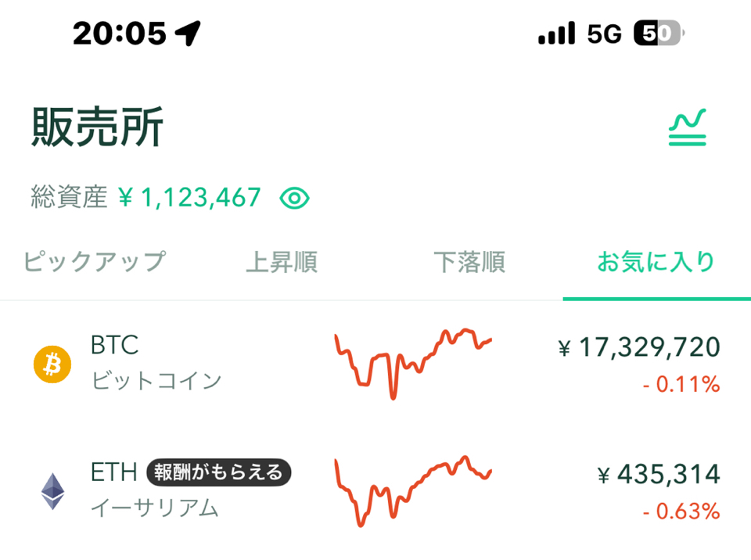The width and height of the screenshot is (751, 560).
Task: Open the ビットコイン row label
Action: coord(156,382)
